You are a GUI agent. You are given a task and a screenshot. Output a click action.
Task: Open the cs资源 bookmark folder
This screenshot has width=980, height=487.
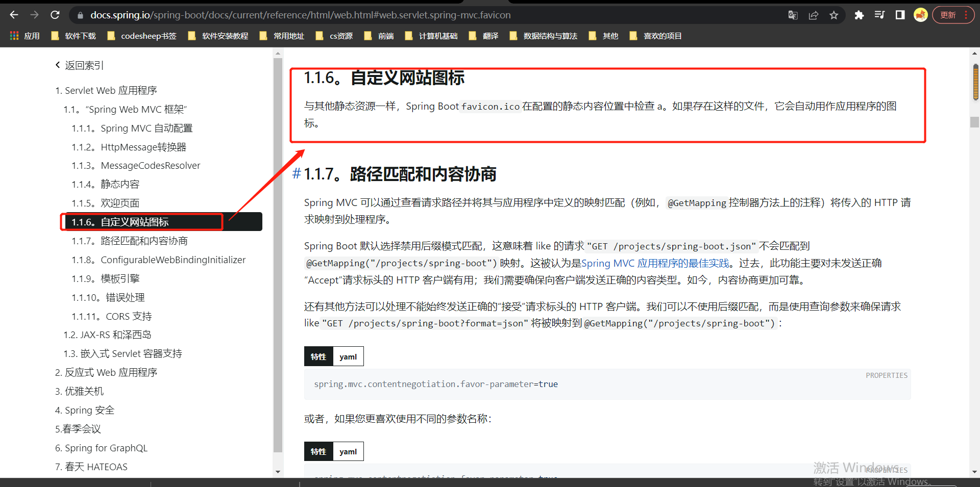click(x=334, y=36)
